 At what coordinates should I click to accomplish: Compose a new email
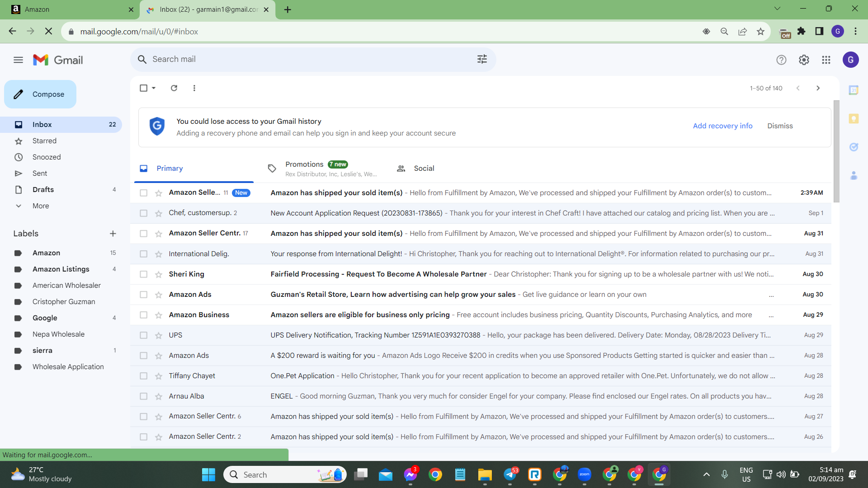40,94
